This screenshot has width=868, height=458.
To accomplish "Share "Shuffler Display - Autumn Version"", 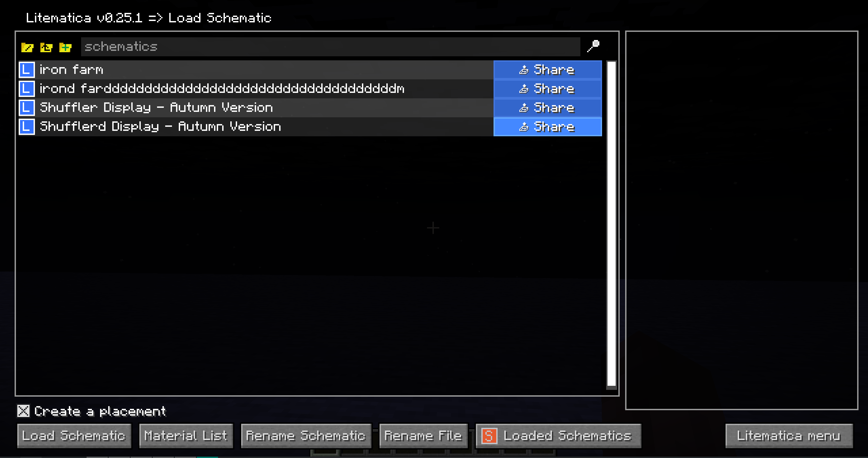I will 548,107.
